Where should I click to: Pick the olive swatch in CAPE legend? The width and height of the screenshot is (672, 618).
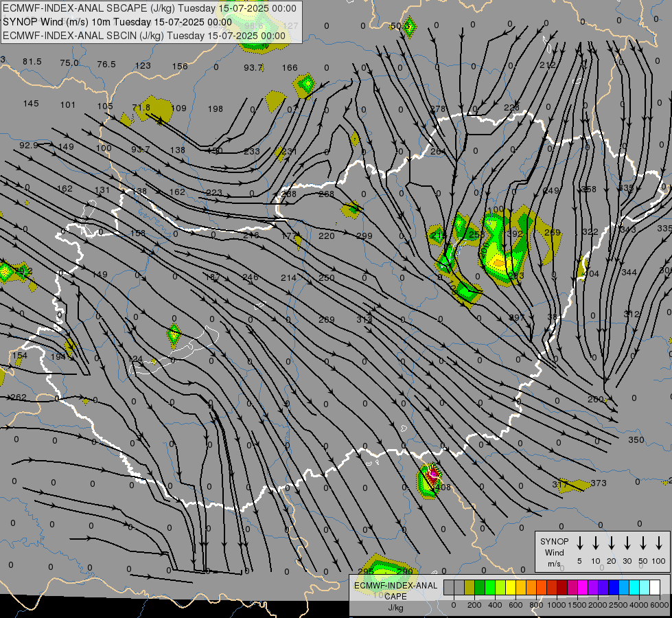click(470, 587)
